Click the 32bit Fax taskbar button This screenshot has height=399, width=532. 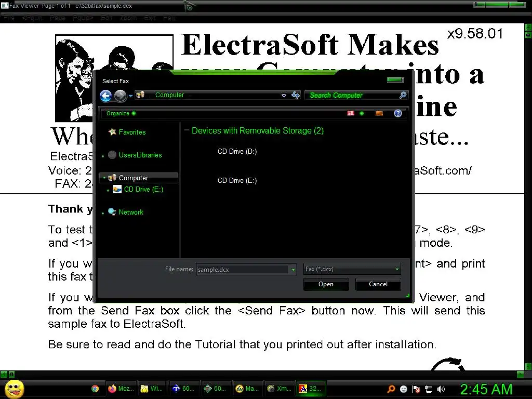[311, 389]
